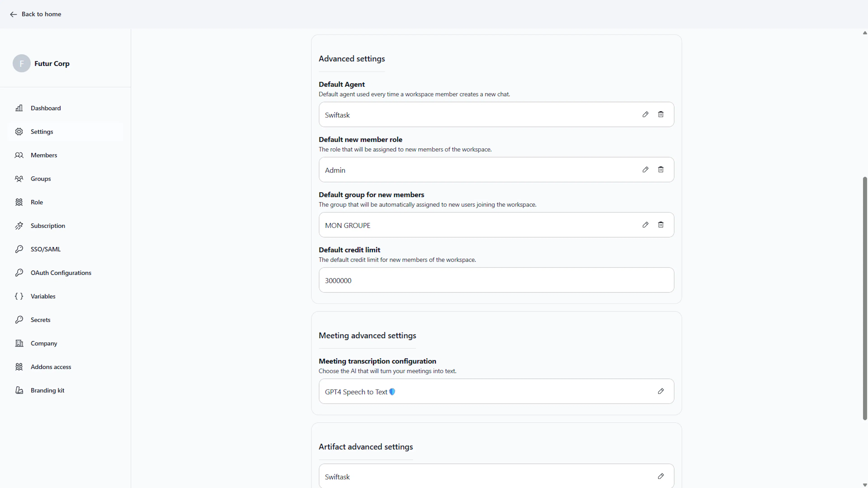Edit the Default Agent Swiftask field
The width and height of the screenshot is (868, 488).
[x=645, y=115]
